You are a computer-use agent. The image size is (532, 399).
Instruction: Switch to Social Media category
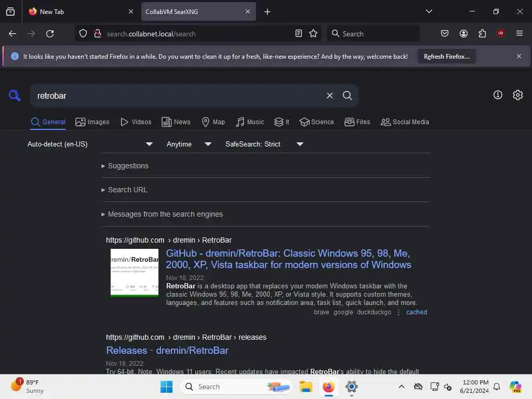[x=405, y=122]
